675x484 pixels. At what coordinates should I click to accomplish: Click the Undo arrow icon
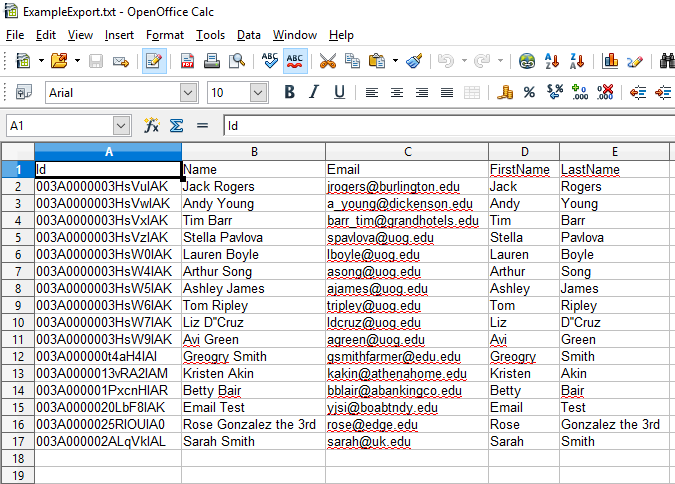coord(446,61)
